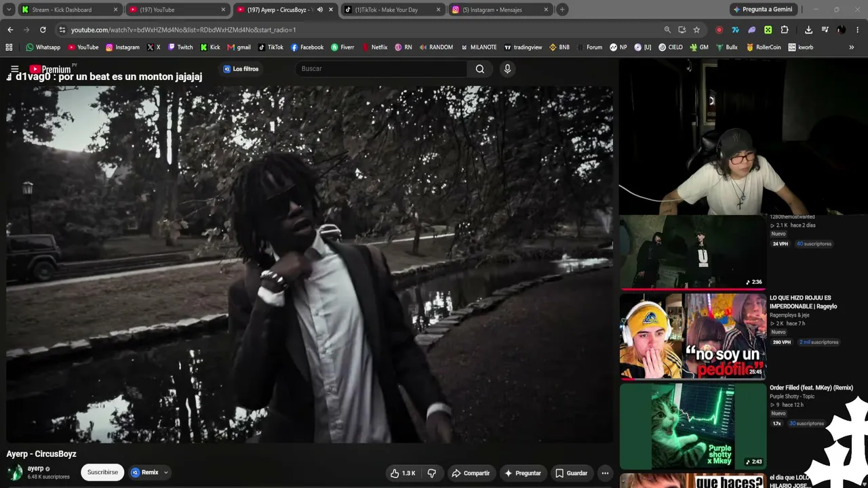Close the Kick Dashboard tab
Image resolution: width=868 pixels, height=488 pixels.
click(115, 9)
